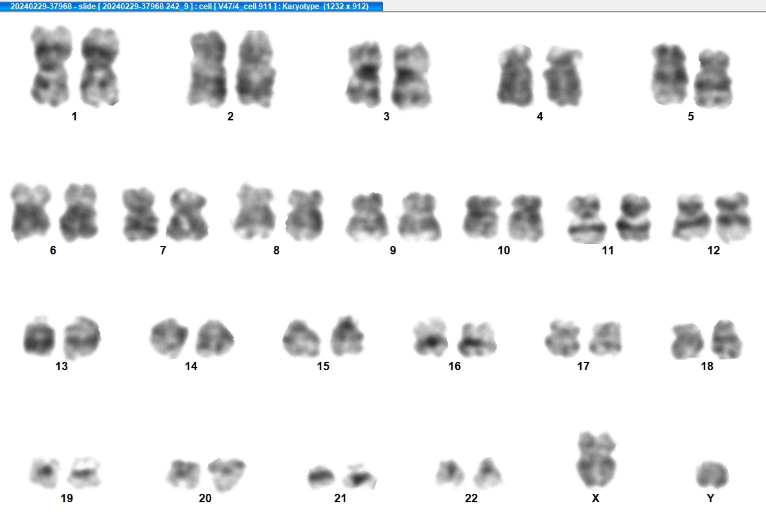766x532 pixels.
Task: Select the left chromosome of pair 16
Action: tap(431, 337)
